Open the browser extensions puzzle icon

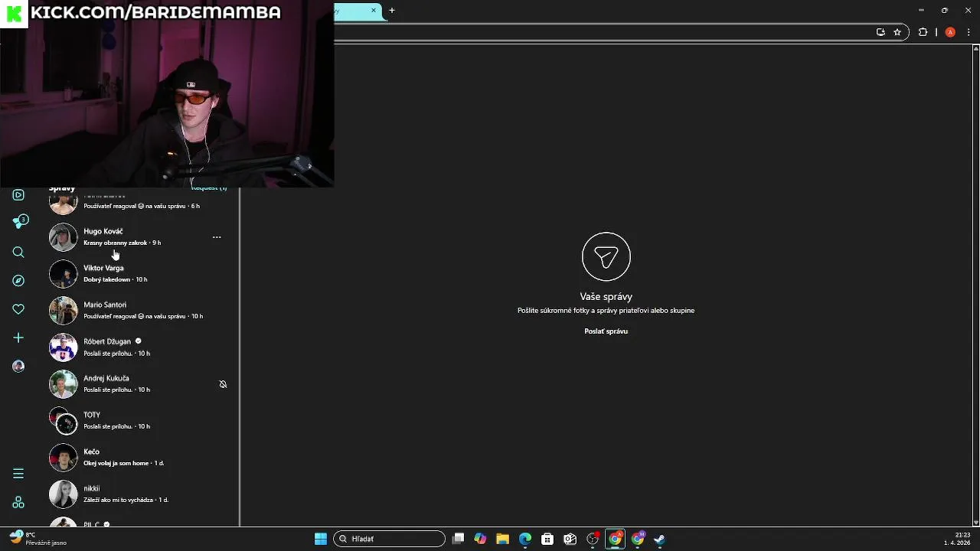click(923, 32)
